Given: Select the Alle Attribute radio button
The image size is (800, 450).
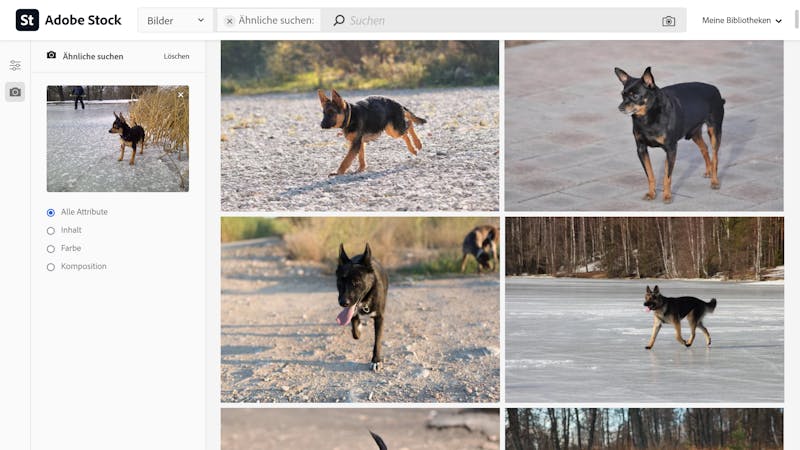Looking at the screenshot, I should pyautogui.click(x=51, y=212).
